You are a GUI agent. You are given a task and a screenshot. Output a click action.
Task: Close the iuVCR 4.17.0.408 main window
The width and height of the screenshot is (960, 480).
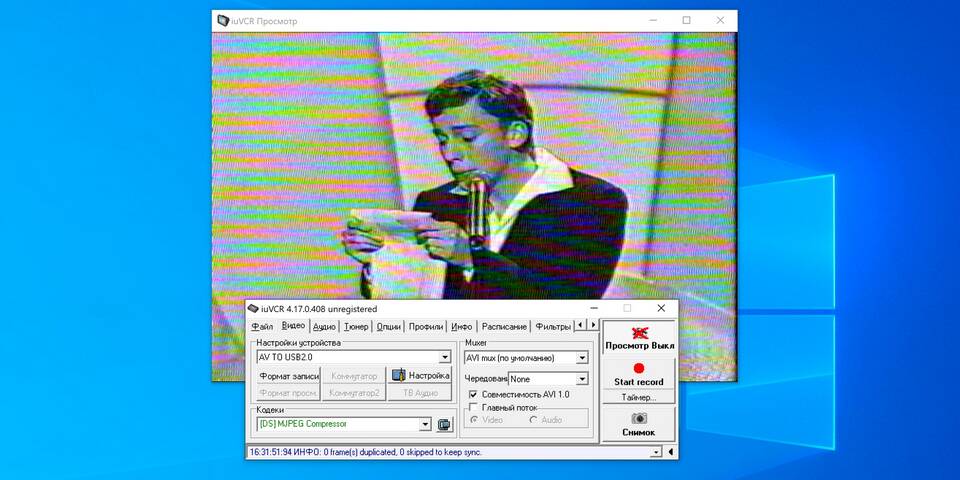(661, 309)
